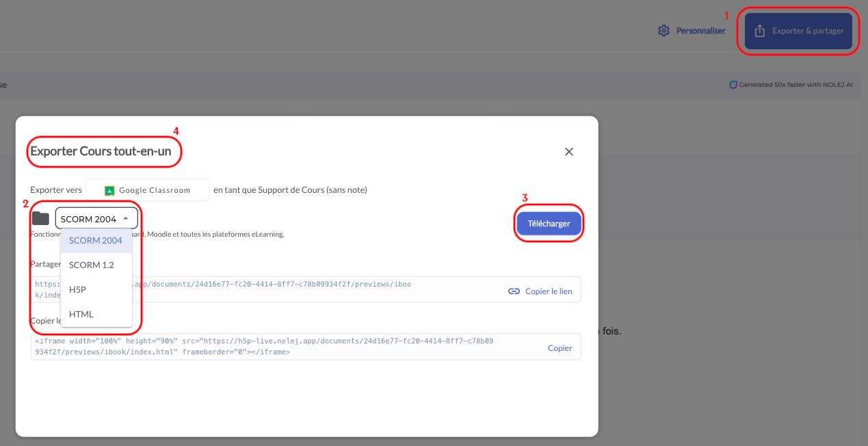The width and height of the screenshot is (868, 446).
Task: Select SCORM 2004 from the format list
Action: point(96,241)
